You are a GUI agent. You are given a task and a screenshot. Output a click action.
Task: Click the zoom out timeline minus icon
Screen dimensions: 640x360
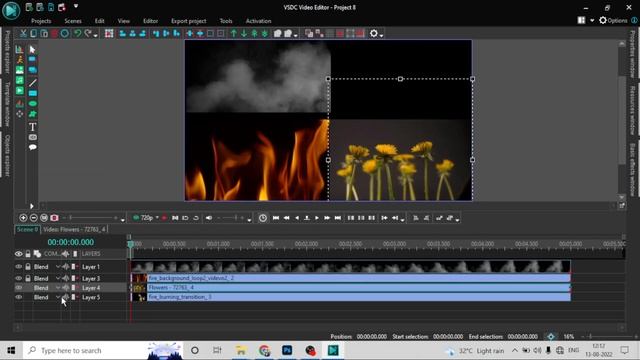(33, 218)
